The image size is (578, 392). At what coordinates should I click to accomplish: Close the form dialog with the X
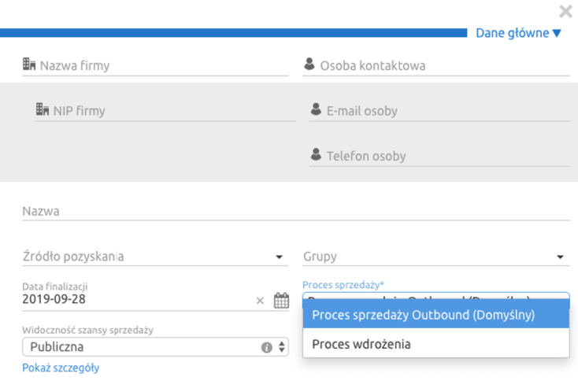pos(565,12)
